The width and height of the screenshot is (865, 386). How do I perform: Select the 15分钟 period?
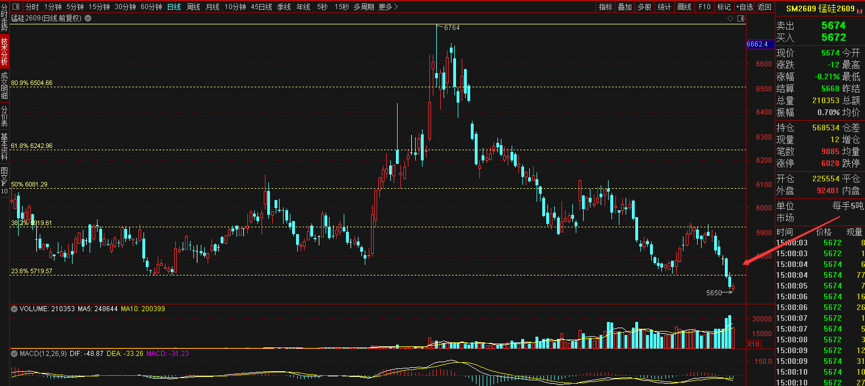[x=99, y=7]
